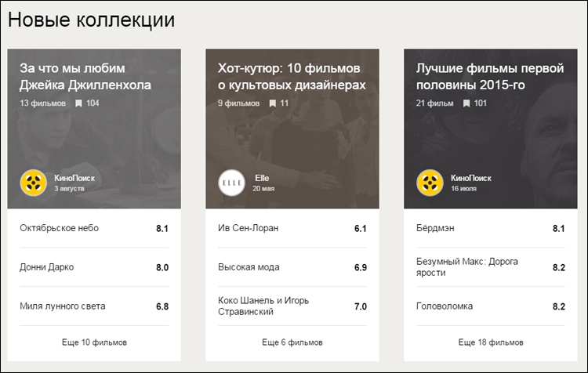The image size is (588, 373).
Task: Open author name Elle
Action: (x=262, y=178)
